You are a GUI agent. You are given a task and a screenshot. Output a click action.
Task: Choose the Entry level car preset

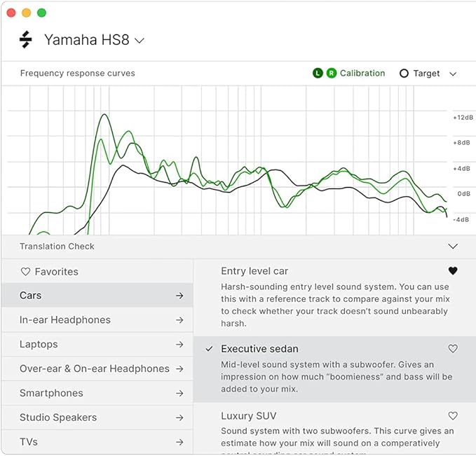pyautogui.click(x=254, y=271)
